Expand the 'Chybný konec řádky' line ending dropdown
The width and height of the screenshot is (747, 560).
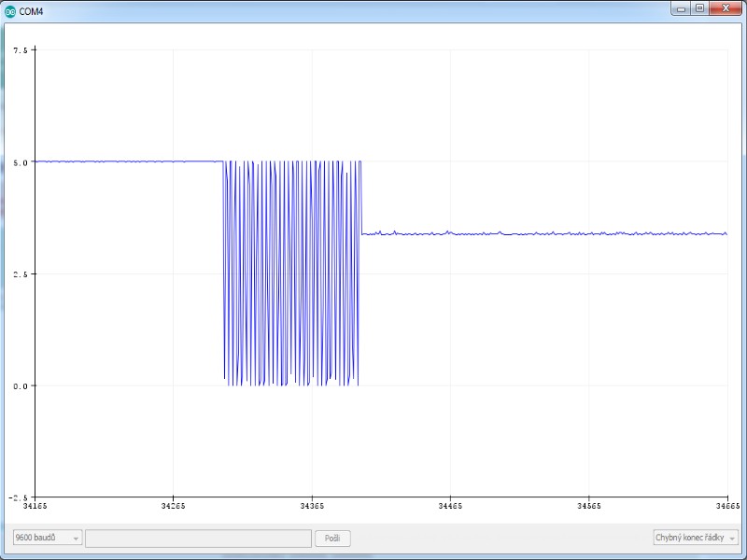696,538
